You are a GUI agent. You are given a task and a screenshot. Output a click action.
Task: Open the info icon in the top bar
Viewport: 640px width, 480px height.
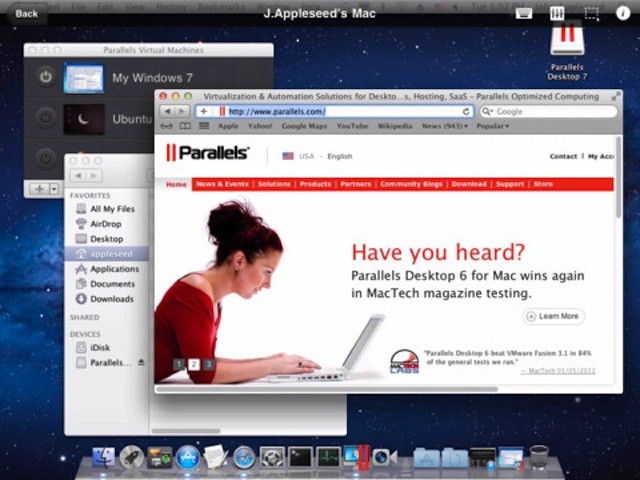tap(622, 13)
